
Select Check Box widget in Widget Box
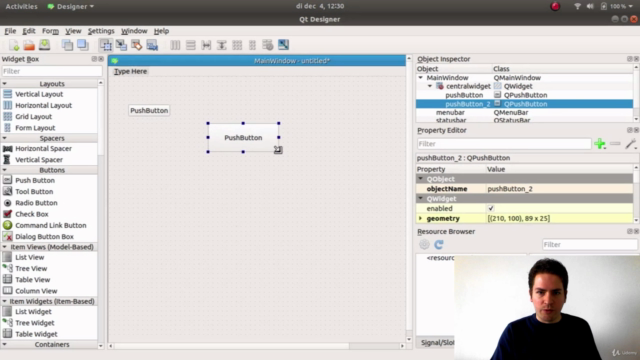[31, 214]
